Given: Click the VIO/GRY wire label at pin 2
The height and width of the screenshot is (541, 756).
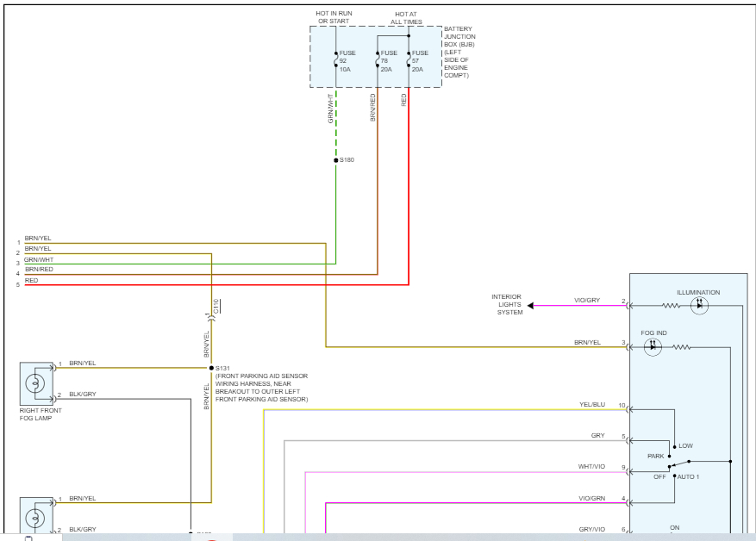Looking at the screenshot, I should click(x=587, y=300).
